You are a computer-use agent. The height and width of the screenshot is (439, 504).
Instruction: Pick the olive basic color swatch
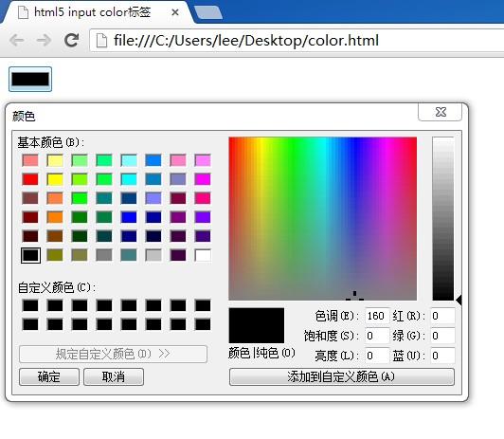tap(55, 255)
